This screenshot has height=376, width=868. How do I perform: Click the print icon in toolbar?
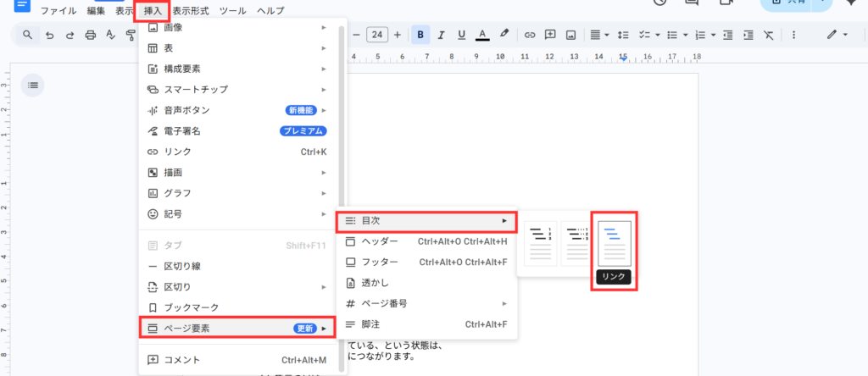point(90,35)
